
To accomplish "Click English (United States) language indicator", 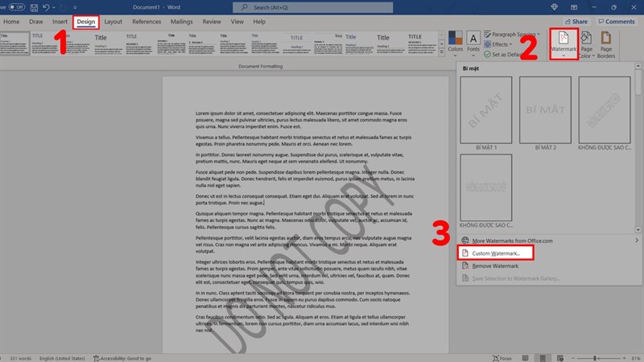I will pos(62,358).
